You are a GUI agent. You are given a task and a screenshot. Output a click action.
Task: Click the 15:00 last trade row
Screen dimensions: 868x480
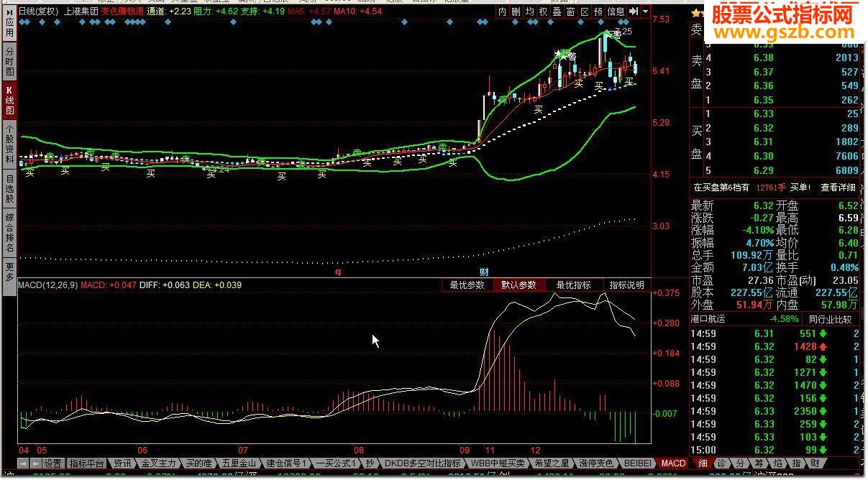pyautogui.click(x=775, y=450)
